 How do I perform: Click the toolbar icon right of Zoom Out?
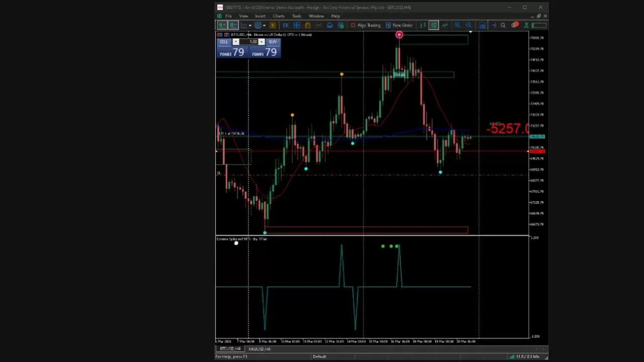click(x=482, y=25)
